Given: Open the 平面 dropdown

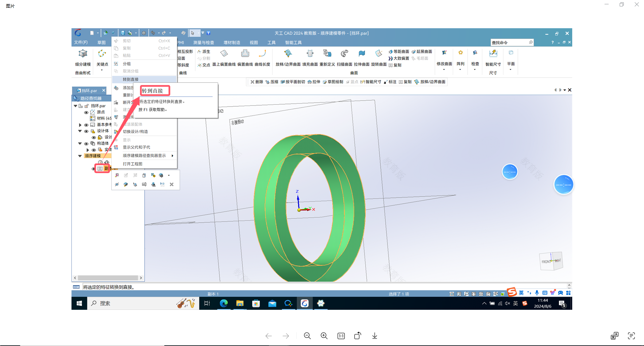Looking at the screenshot, I should pyautogui.click(x=511, y=69).
